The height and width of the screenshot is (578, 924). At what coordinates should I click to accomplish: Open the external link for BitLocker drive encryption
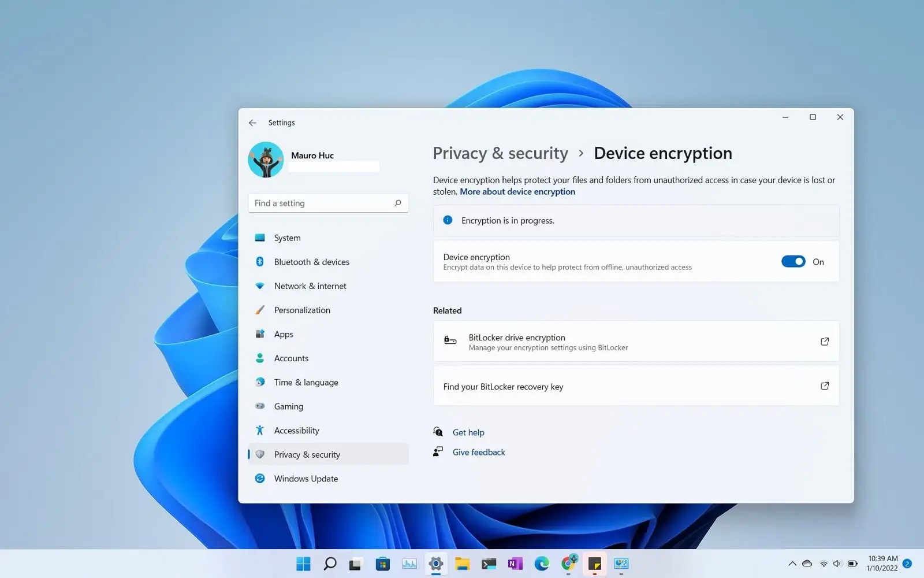click(x=824, y=341)
